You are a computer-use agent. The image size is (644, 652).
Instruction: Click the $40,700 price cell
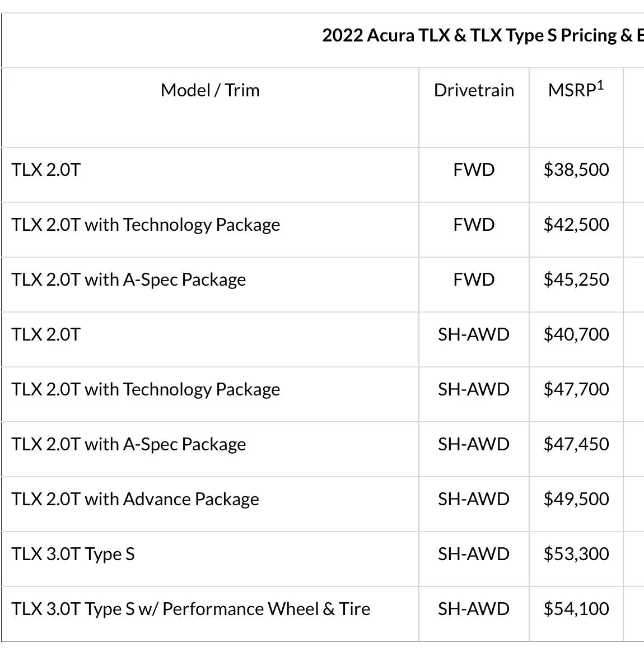[576, 334]
